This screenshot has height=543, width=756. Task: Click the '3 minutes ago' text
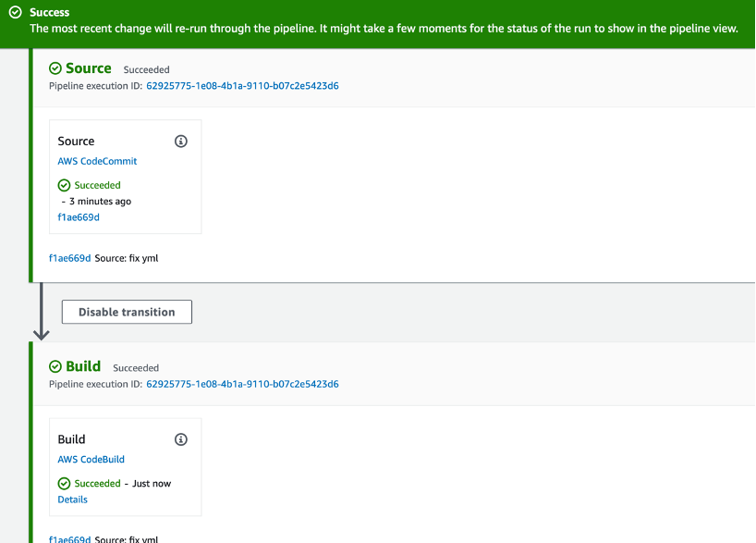pos(101,202)
